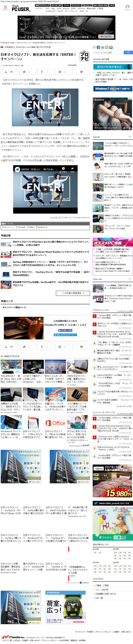Open the Windows 10 nav tab

coord(87,5)
